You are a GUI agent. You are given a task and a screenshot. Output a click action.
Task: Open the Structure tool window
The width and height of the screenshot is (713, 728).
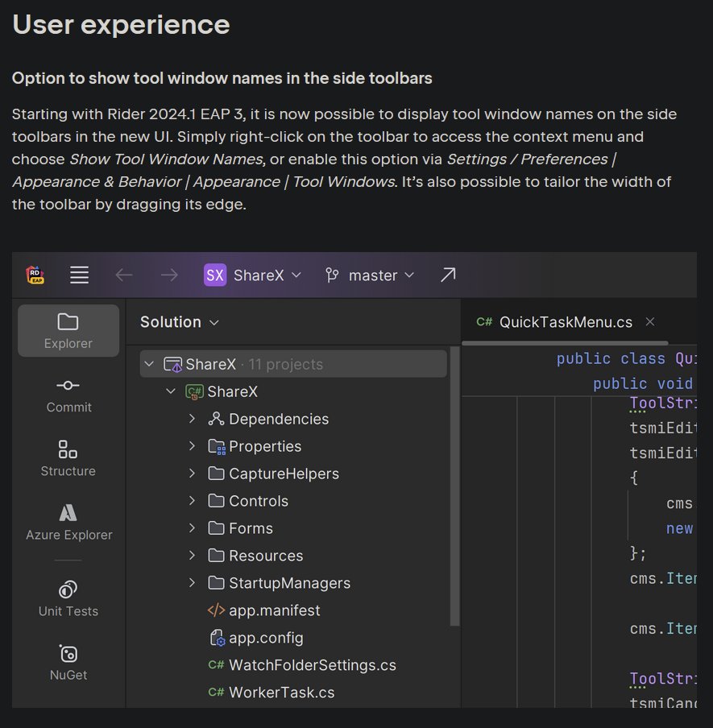click(x=68, y=458)
